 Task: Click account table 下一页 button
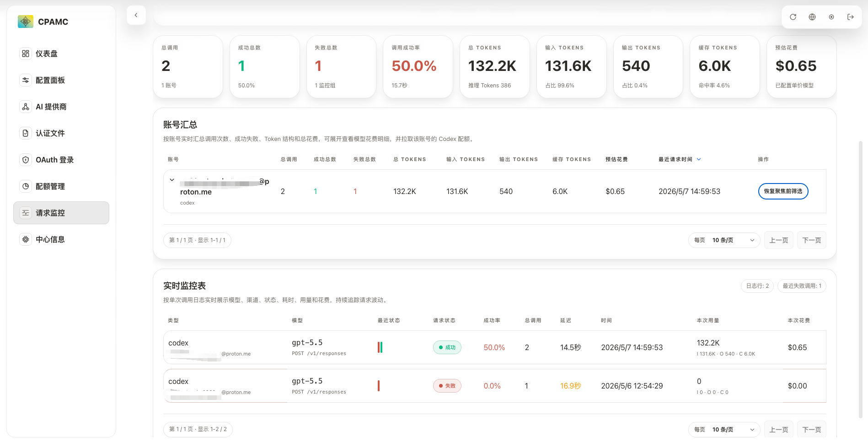click(x=812, y=240)
